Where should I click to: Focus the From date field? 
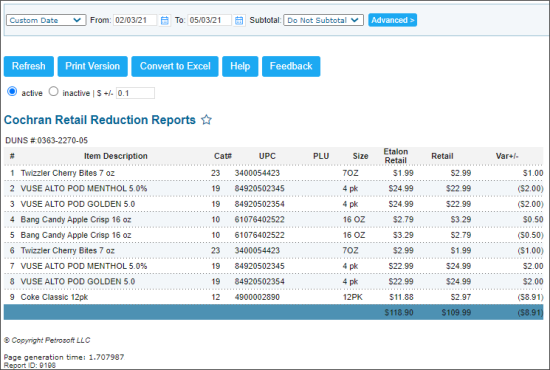coord(135,20)
